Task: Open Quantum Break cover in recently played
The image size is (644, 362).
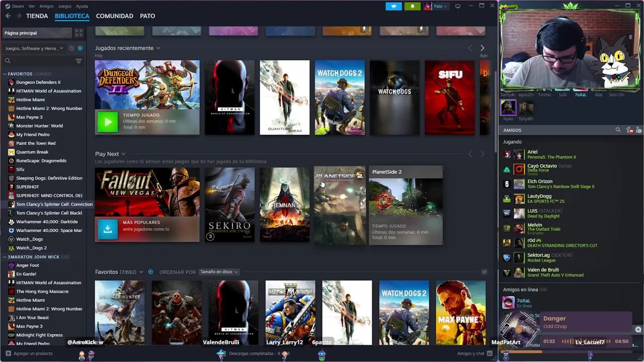Action: [x=285, y=98]
